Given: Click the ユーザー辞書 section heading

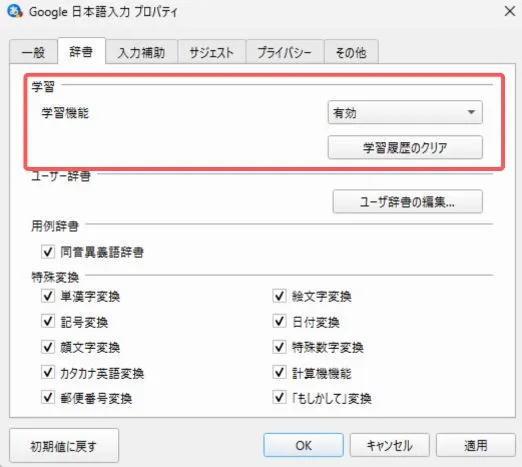Looking at the screenshot, I should (x=61, y=176).
